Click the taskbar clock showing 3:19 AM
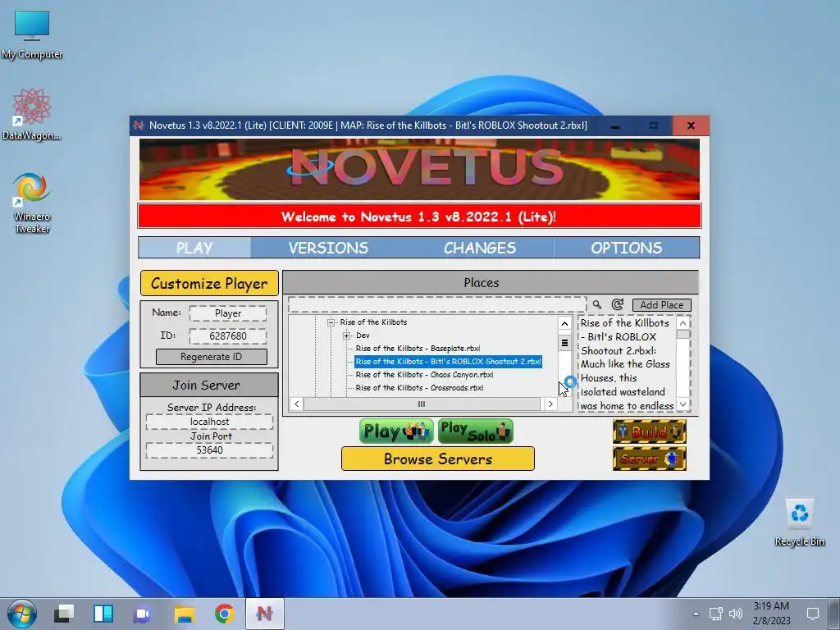Screen dimensions: 840x630 (771, 614)
